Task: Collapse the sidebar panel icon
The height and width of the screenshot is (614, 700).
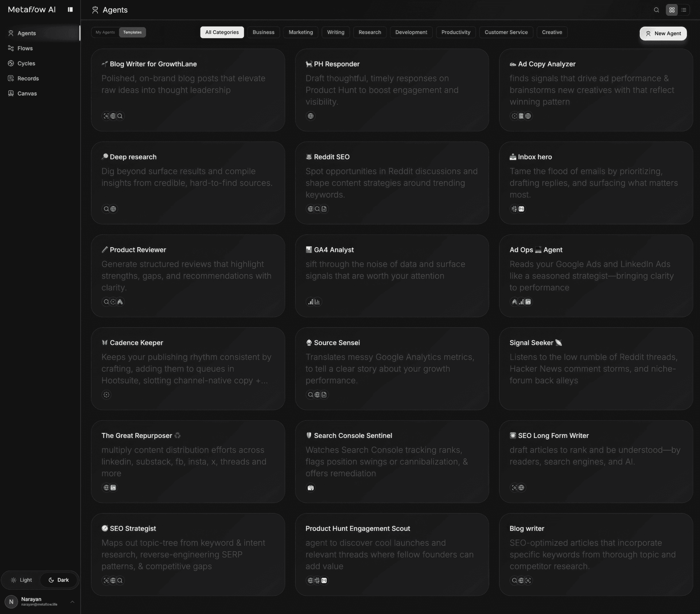Action: click(70, 9)
